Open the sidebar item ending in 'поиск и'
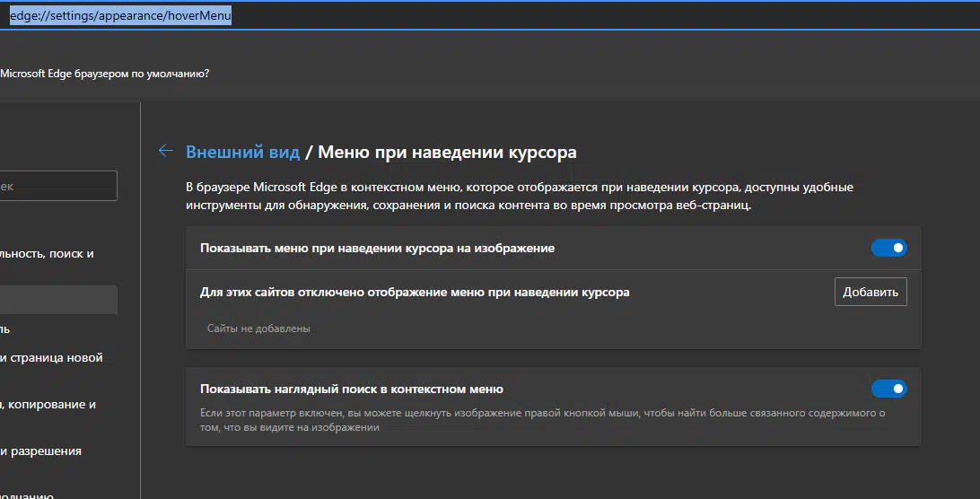The image size is (980, 499). [47, 254]
